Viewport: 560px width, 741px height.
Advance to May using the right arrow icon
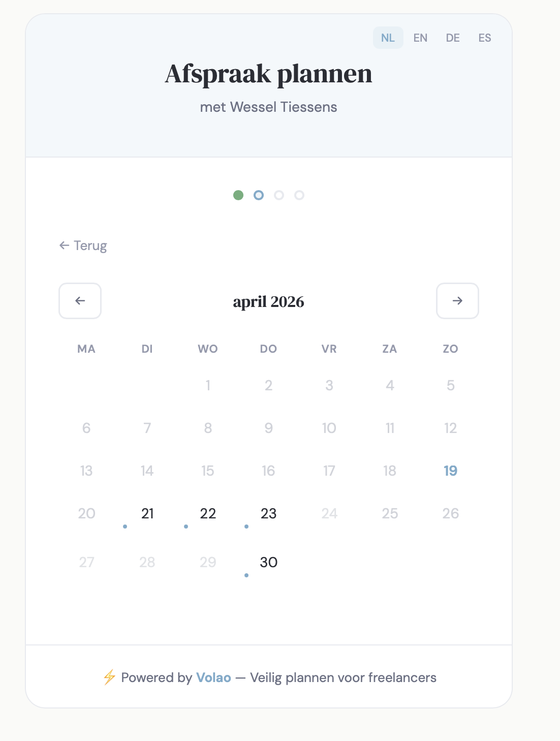click(x=457, y=301)
